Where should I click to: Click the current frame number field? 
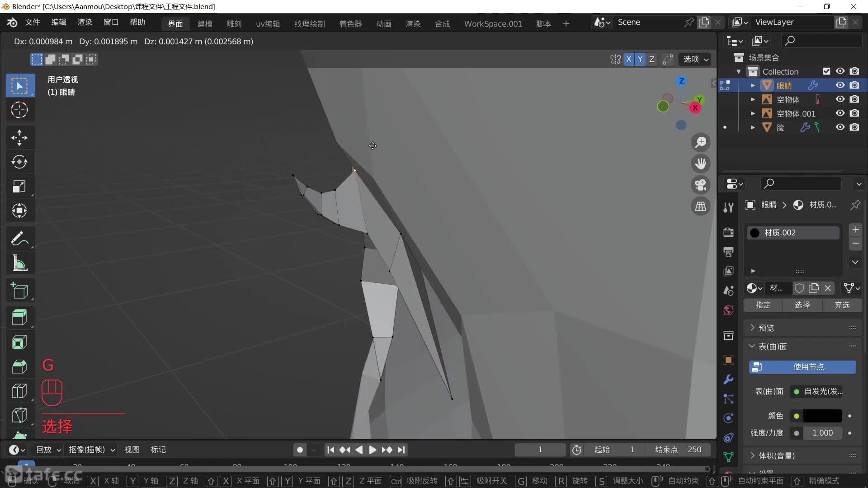pyautogui.click(x=540, y=450)
